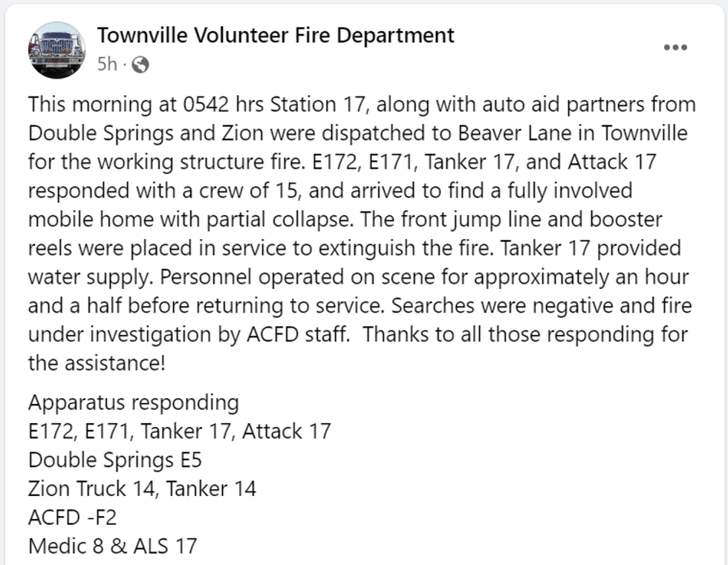This screenshot has height=565, width=728.
Task: Click the 'Apparatus responding' line of text
Action: [133, 402]
